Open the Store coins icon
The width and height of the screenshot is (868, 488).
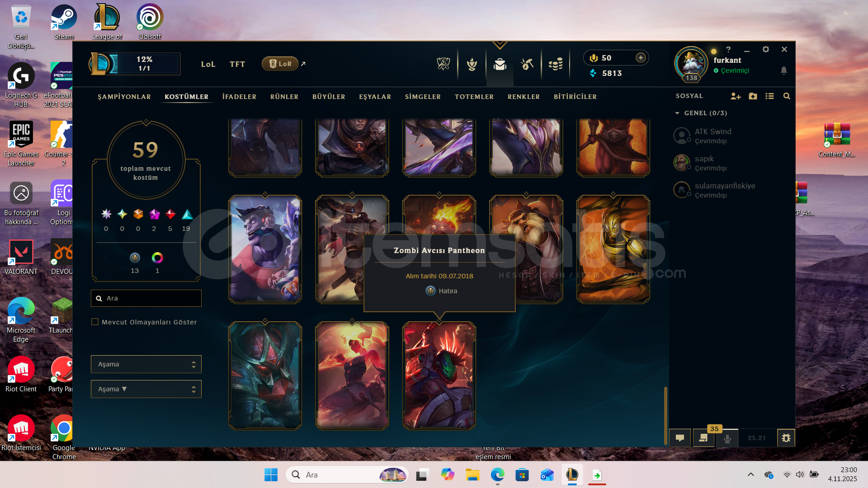pos(555,64)
